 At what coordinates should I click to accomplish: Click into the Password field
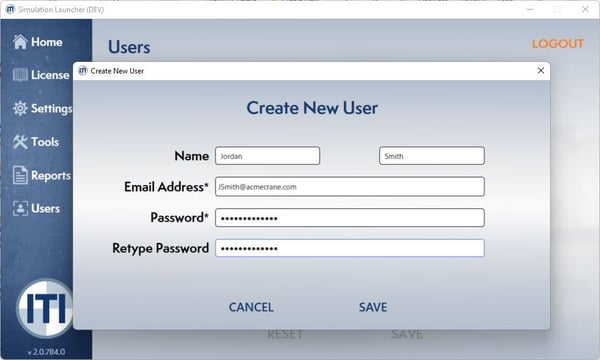coord(350,218)
